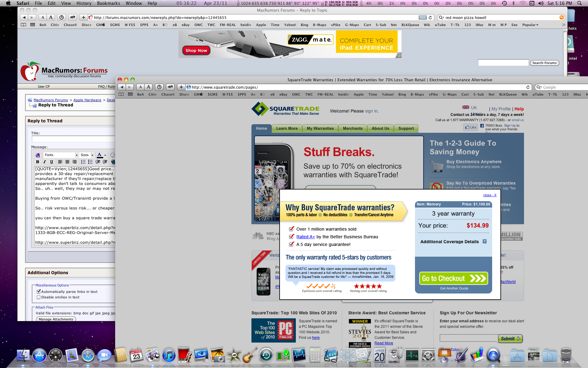Open the Fonts dropdown
Screen dimensions: 588x368
[x=61, y=155]
